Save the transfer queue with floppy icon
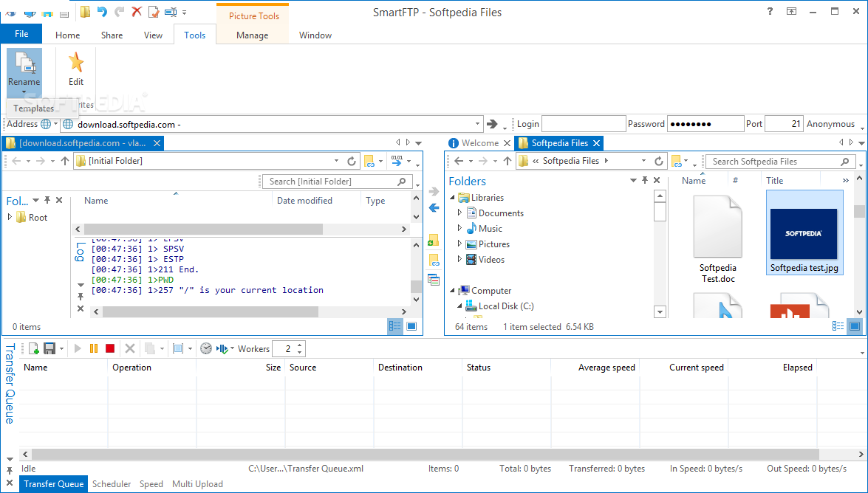 click(49, 348)
